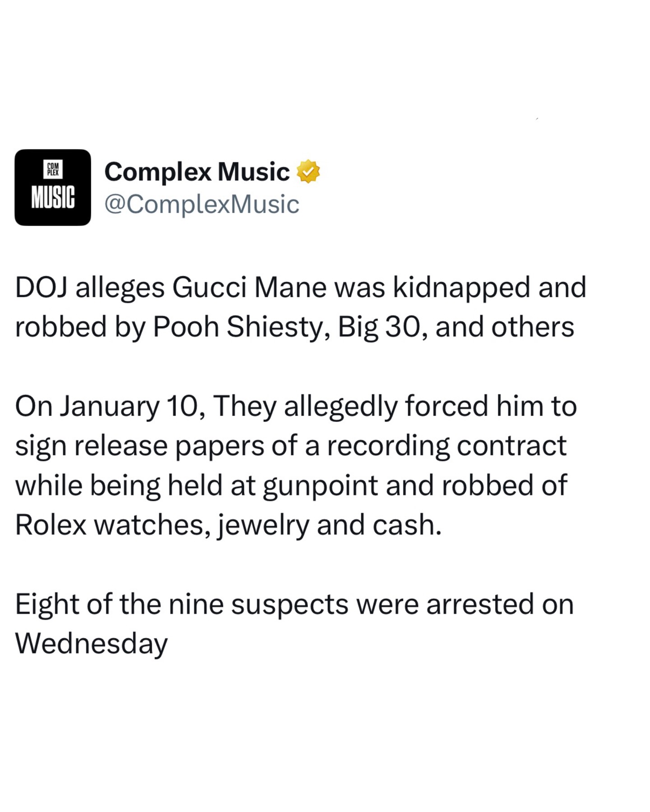Click the words 'Big 30'
Image resolution: width=650 pixels, height=812 pixels.
(381, 327)
